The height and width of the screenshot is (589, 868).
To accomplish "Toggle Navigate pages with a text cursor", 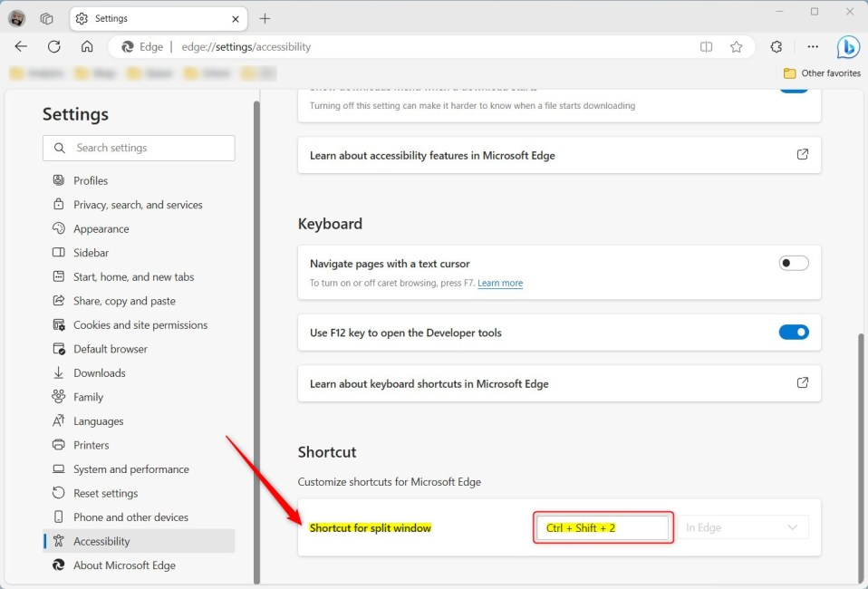I will click(x=794, y=264).
